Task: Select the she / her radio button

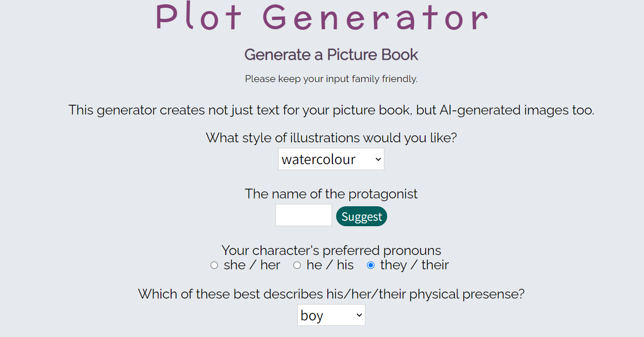Action: pyautogui.click(x=214, y=265)
